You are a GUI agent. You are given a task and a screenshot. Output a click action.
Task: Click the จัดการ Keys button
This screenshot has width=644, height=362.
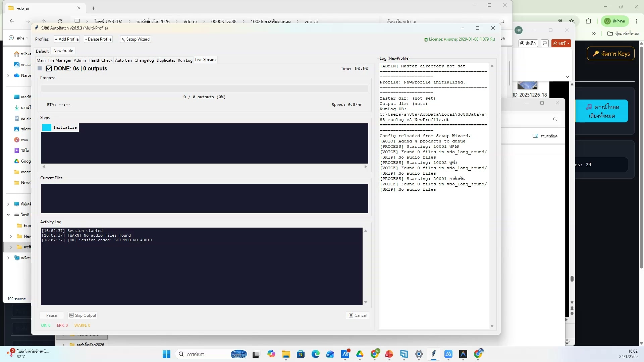610,54
